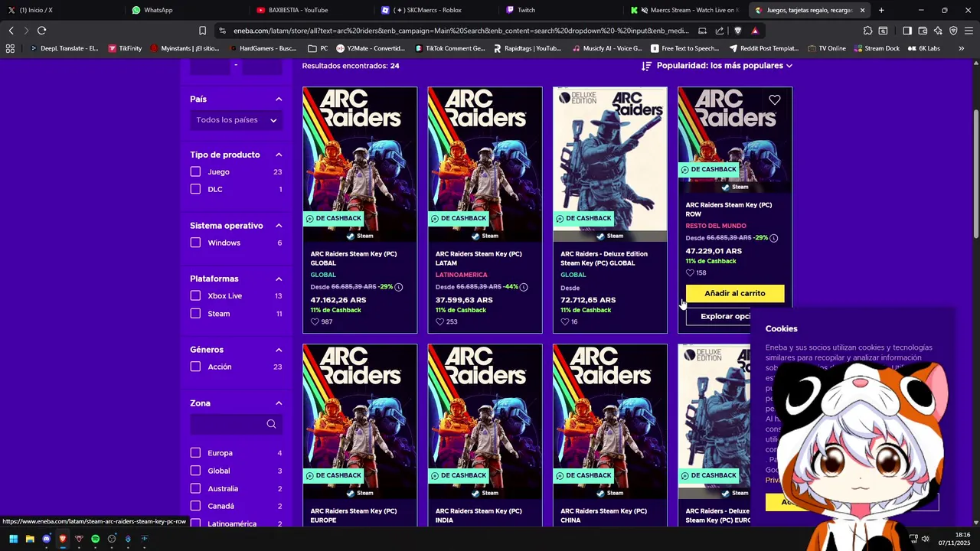This screenshot has width=980, height=551.
Task: Tick the Australia zone checkbox
Action: coord(195,488)
